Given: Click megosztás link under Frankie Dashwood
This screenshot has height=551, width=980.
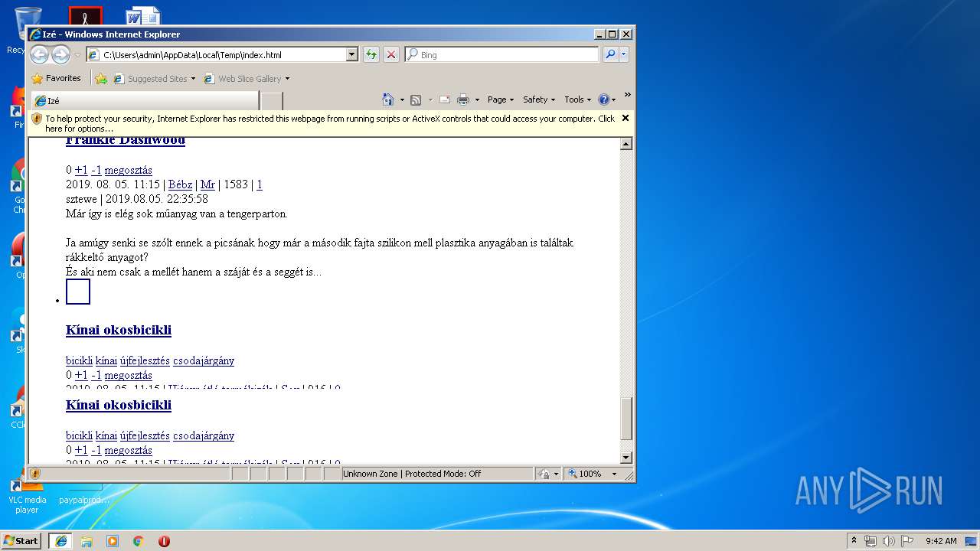Looking at the screenshot, I should tap(129, 170).
